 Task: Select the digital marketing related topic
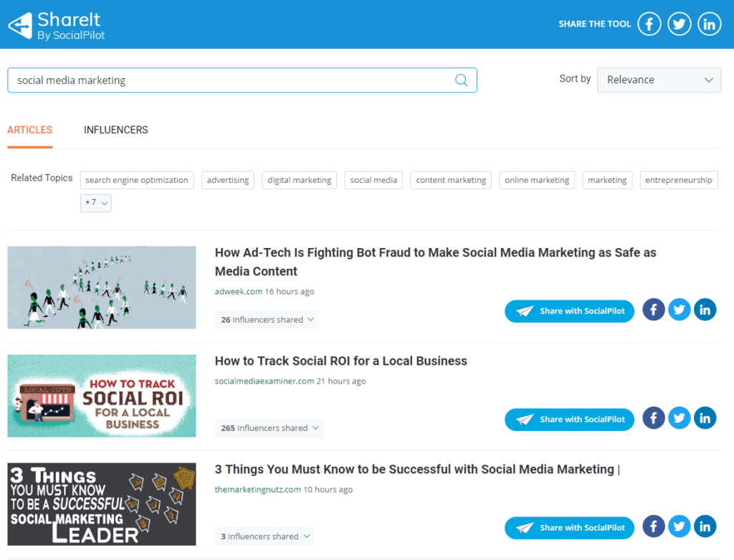click(x=299, y=180)
